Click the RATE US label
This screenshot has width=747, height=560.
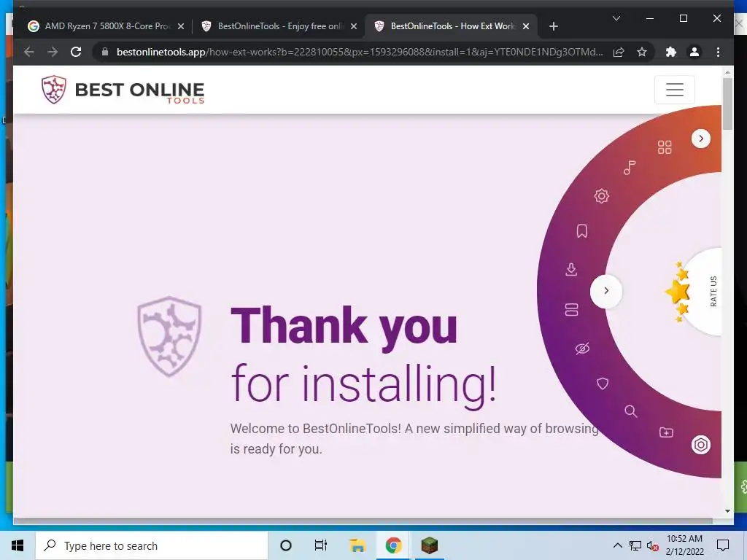713,291
